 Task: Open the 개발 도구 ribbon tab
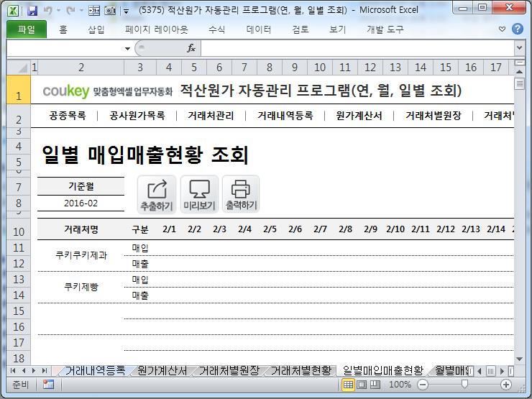click(x=385, y=29)
